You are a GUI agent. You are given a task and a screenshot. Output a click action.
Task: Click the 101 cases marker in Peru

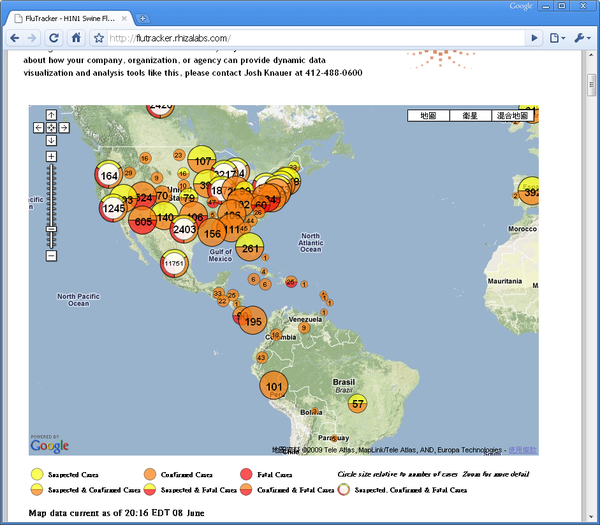pyautogui.click(x=274, y=386)
